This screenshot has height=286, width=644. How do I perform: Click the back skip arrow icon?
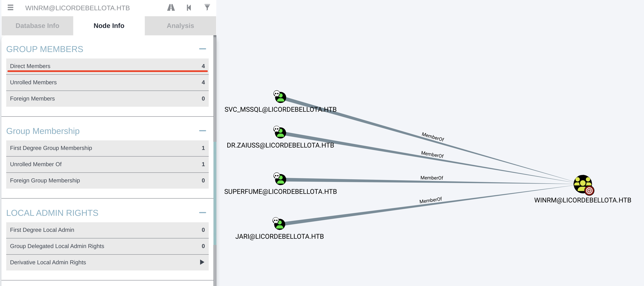click(189, 8)
